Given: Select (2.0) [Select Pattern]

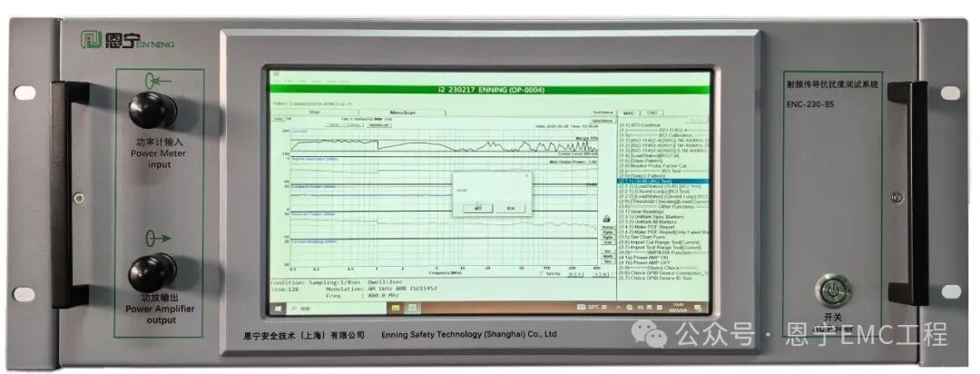Looking at the screenshot, I should [640, 175].
